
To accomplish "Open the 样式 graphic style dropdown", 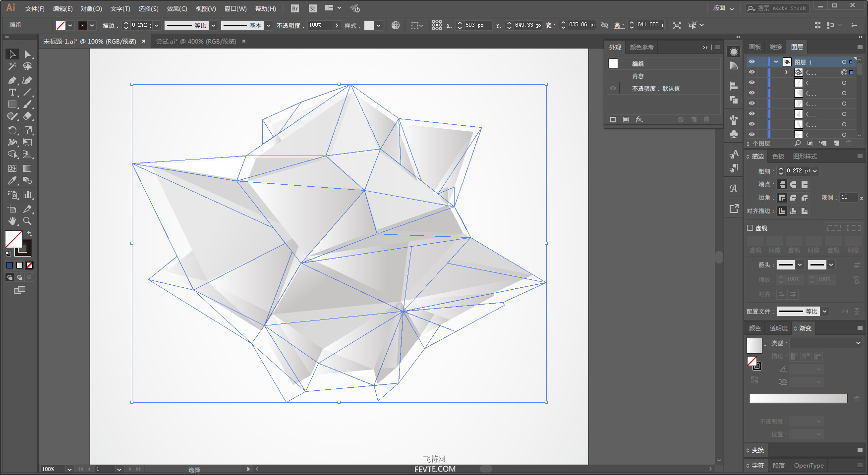I will pyautogui.click(x=379, y=25).
